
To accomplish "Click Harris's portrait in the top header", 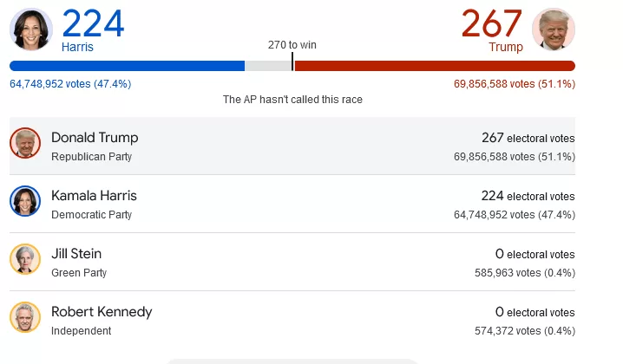I will pos(31,29).
